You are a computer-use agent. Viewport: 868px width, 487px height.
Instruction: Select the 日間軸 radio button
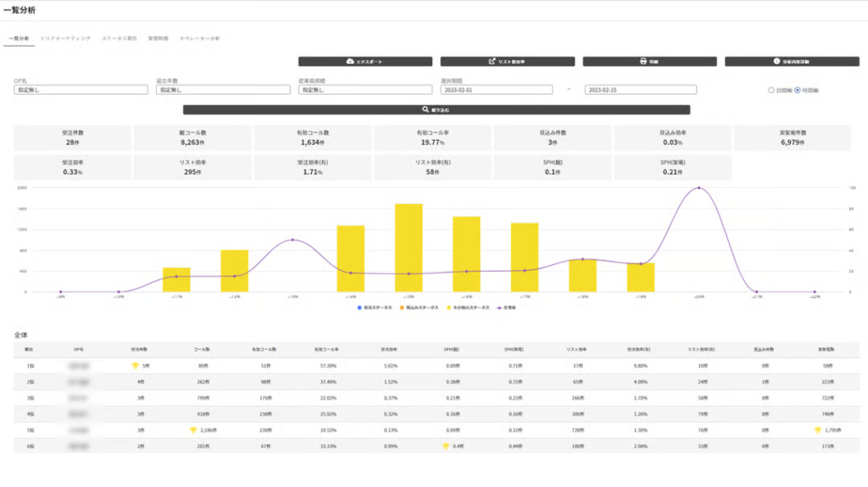(771, 90)
